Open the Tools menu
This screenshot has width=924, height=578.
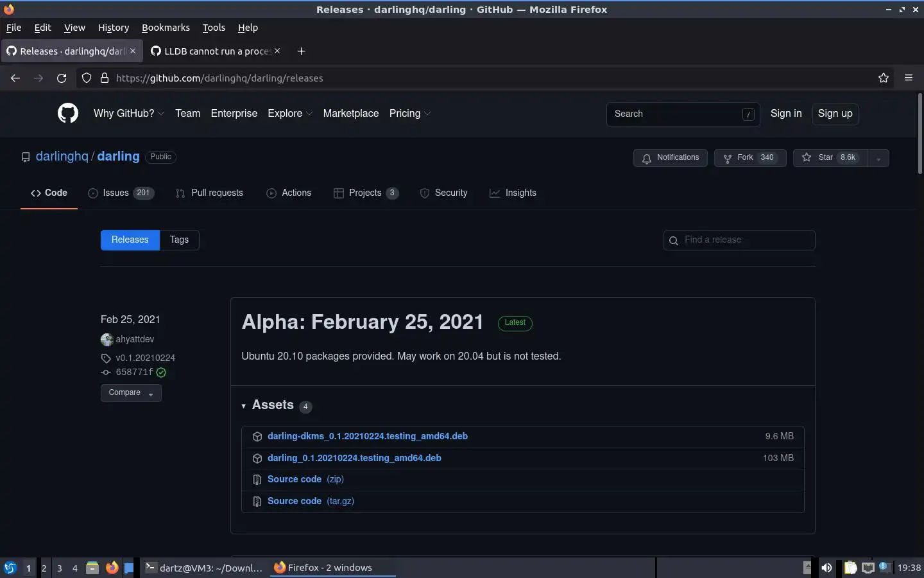pos(214,28)
